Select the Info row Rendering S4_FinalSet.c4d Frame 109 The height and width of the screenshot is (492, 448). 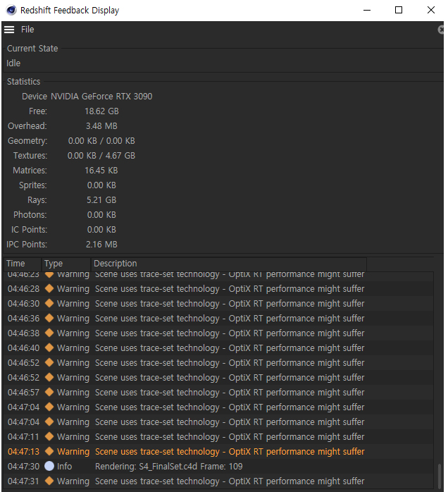[219, 466]
